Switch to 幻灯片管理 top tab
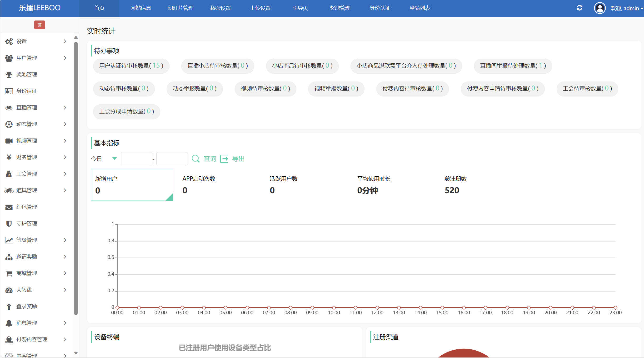This screenshot has width=644, height=358. [x=181, y=8]
